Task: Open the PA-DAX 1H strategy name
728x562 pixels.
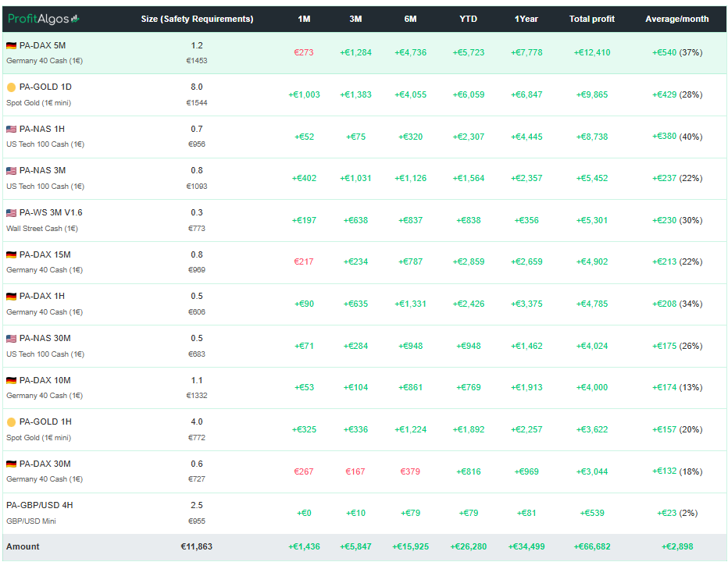Action: [42, 296]
